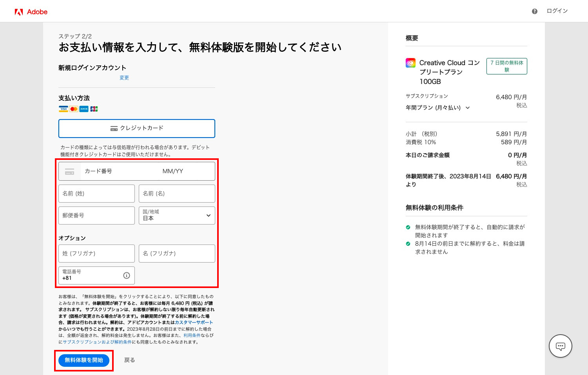Image resolution: width=588 pixels, height=375 pixels.
Task: Click the 5,891 円/月 subtotal value
Action: pos(511,134)
